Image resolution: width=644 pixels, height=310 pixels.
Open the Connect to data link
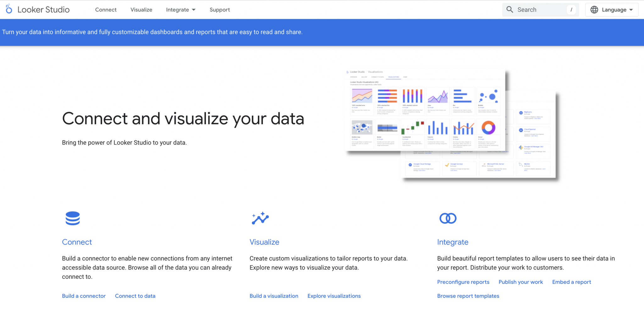click(135, 296)
